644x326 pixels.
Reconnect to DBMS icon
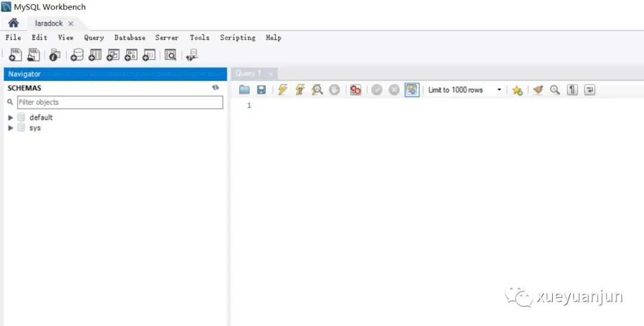pos(192,55)
